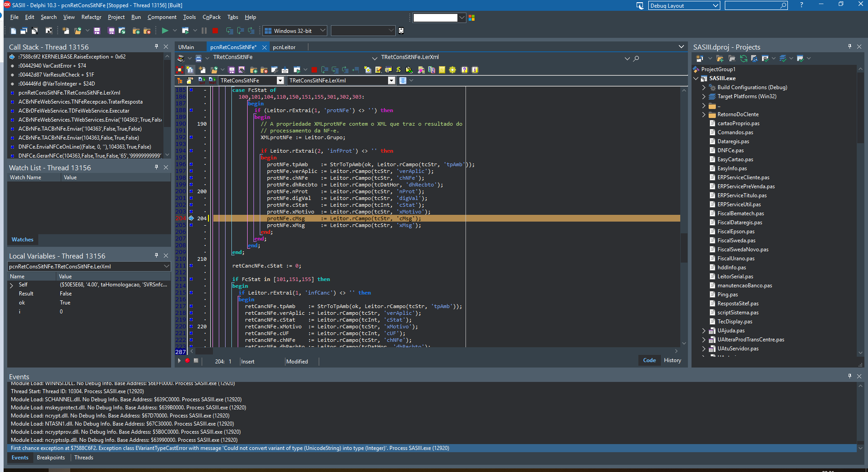This screenshot has height=472, width=868.
Task: Switch to the pcnLeitor editor tab
Action: [284, 47]
